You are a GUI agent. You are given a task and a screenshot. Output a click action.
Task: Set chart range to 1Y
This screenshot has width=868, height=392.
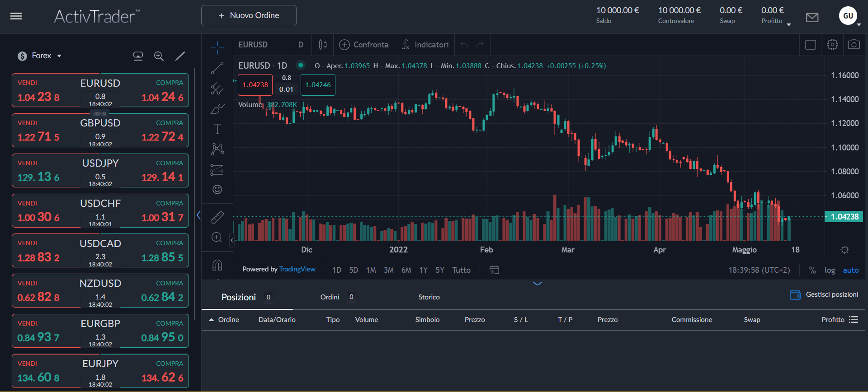tap(423, 270)
